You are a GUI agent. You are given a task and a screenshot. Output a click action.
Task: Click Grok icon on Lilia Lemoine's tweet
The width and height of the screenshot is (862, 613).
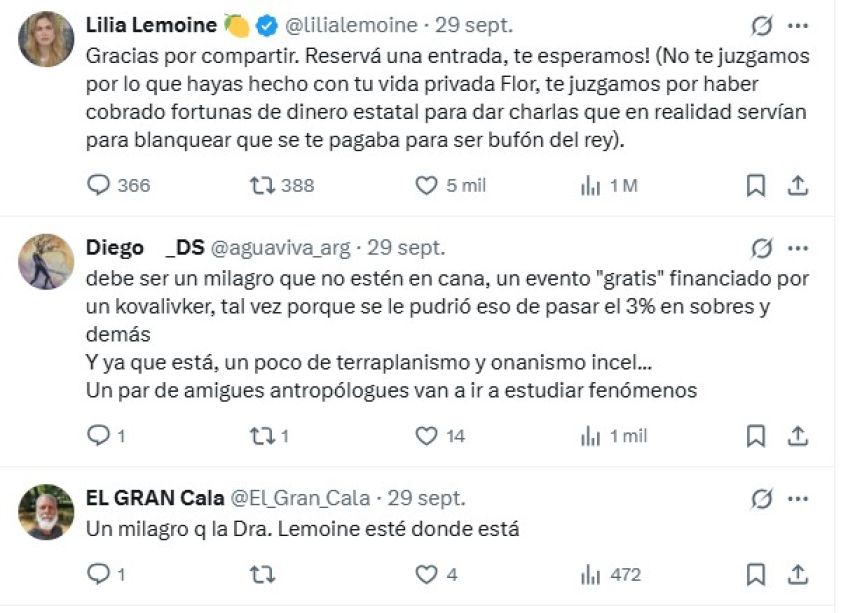tap(761, 25)
